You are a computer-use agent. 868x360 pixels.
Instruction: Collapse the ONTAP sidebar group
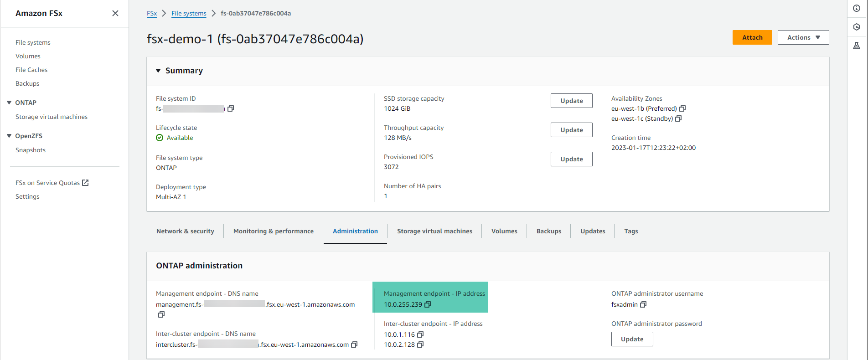(9, 103)
